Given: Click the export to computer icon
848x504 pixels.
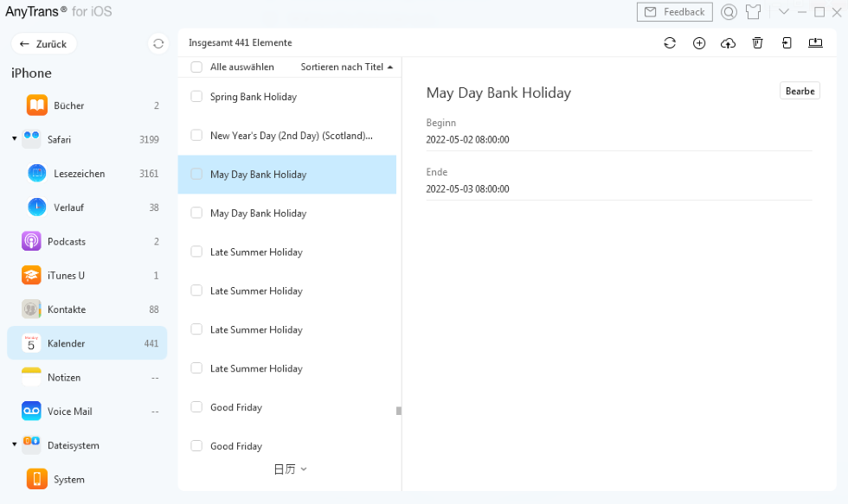Looking at the screenshot, I should pyautogui.click(x=815, y=43).
